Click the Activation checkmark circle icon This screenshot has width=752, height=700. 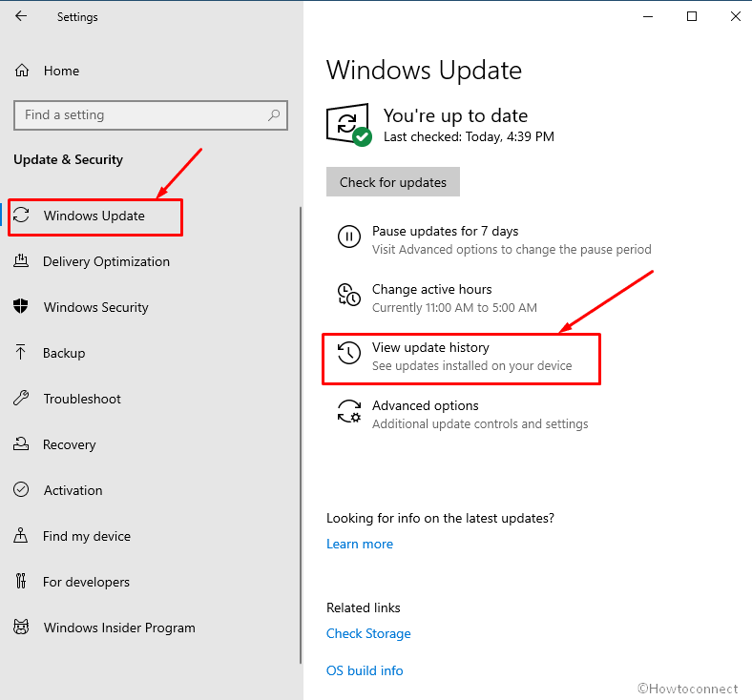pyautogui.click(x=21, y=489)
